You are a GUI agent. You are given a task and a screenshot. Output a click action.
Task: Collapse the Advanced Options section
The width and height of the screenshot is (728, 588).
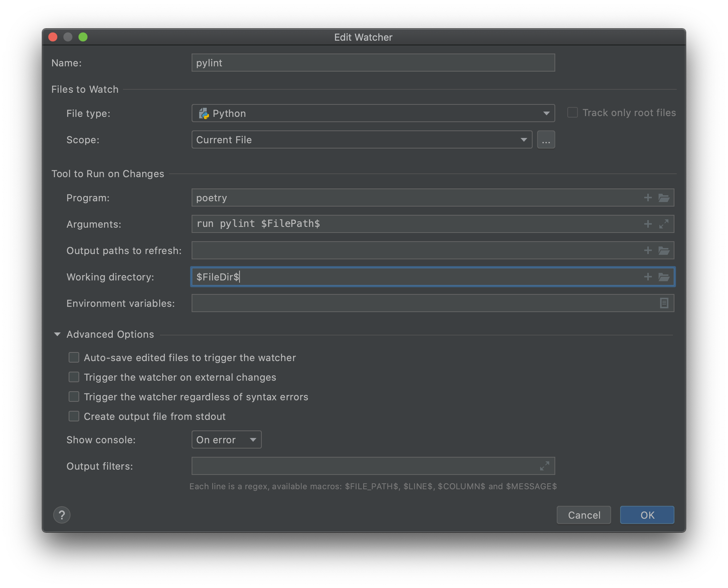[57, 334]
